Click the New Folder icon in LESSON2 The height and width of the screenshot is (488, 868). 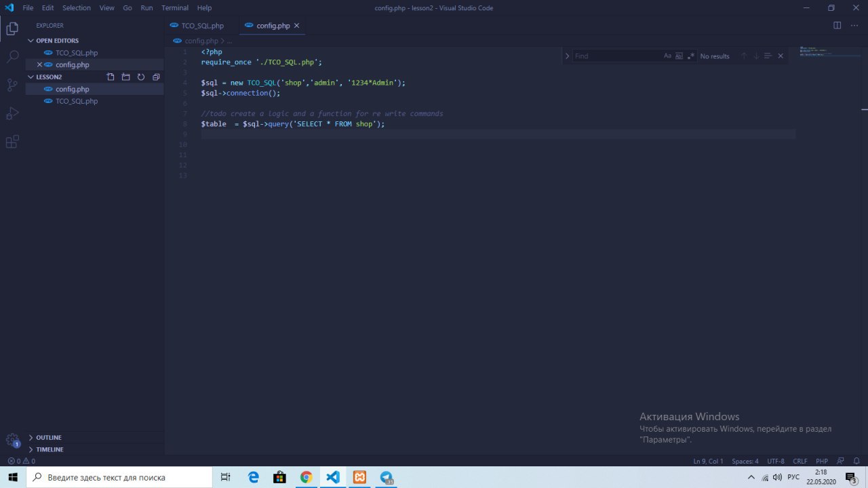point(125,77)
